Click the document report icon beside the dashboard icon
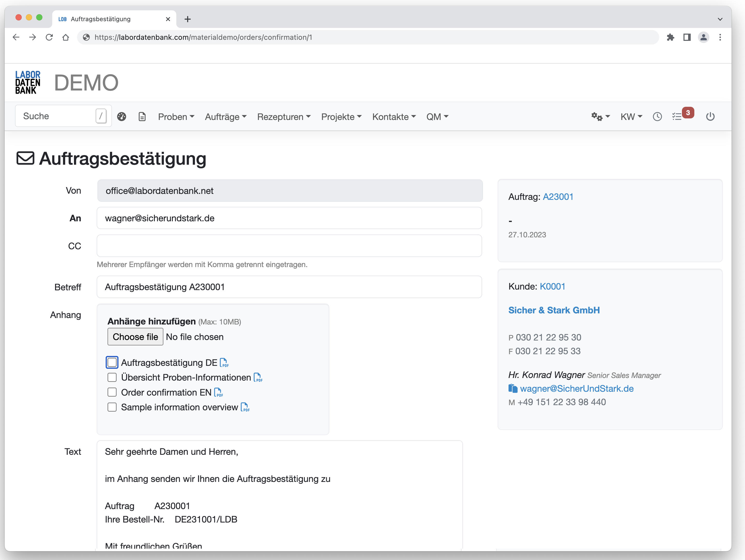This screenshot has width=745, height=560. 142,116
